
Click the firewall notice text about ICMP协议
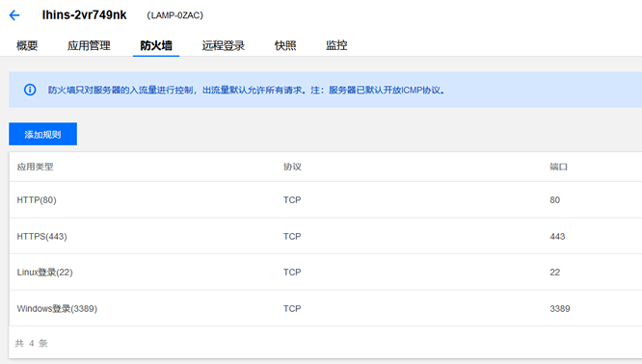pos(246,90)
